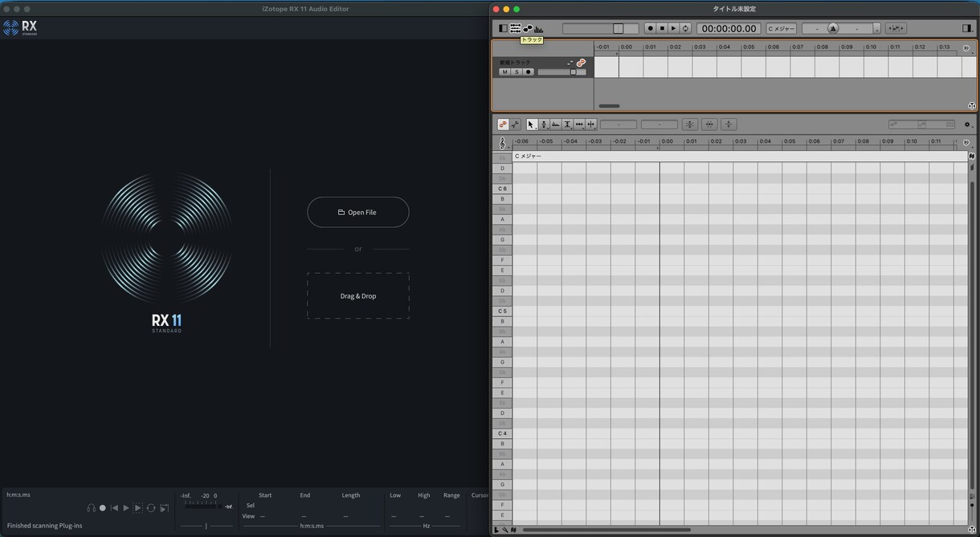Select the Amplitude tool
This screenshot has width=980, height=537.
coord(567,124)
